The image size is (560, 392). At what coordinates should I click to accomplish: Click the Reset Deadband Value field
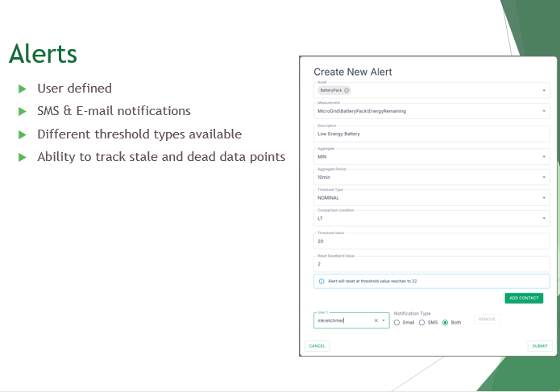(432, 264)
